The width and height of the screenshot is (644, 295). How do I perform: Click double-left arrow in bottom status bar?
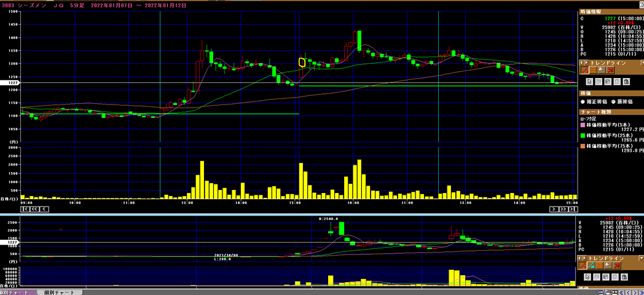click(621, 293)
